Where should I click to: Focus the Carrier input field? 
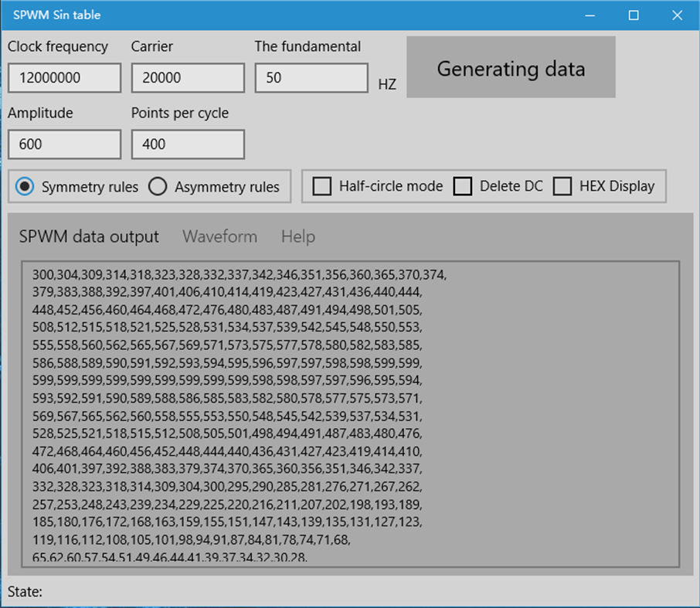click(x=188, y=78)
